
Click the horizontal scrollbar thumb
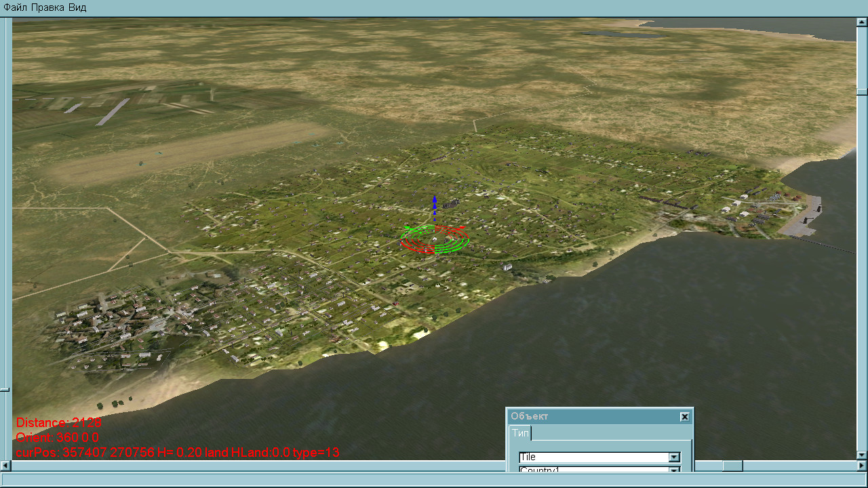[x=732, y=466]
